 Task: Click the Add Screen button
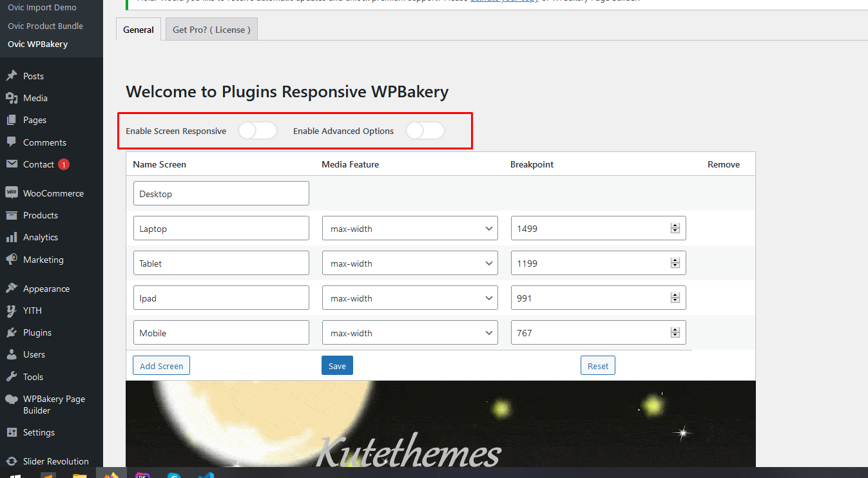point(161,365)
